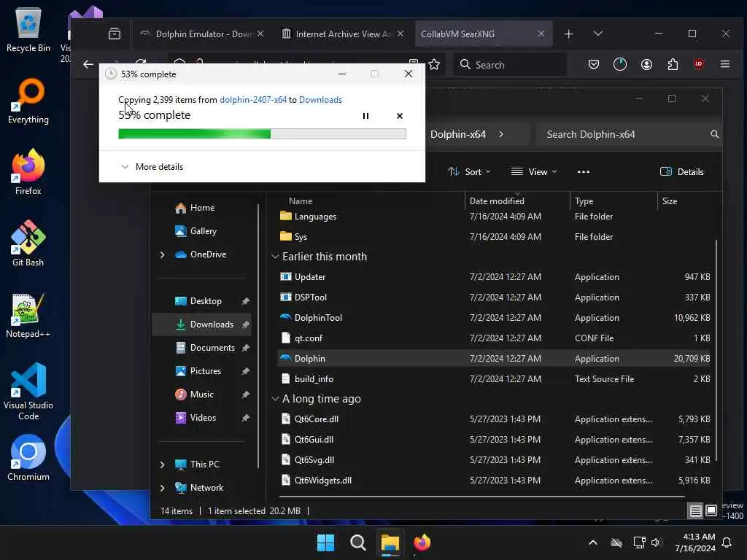
Task: Open Firefox Extensions puzzle icon
Action: [672, 64]
